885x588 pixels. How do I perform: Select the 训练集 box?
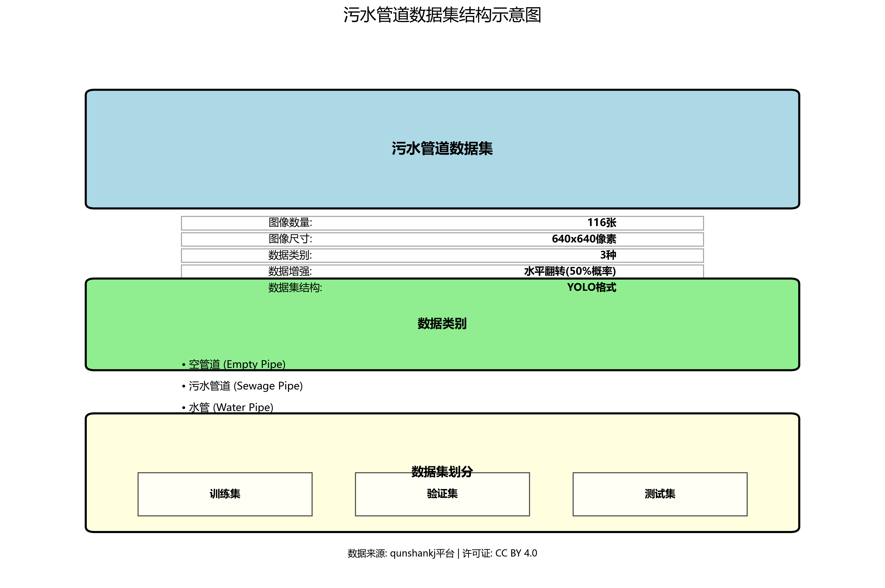pyautogui.click(x=225, y=494)
